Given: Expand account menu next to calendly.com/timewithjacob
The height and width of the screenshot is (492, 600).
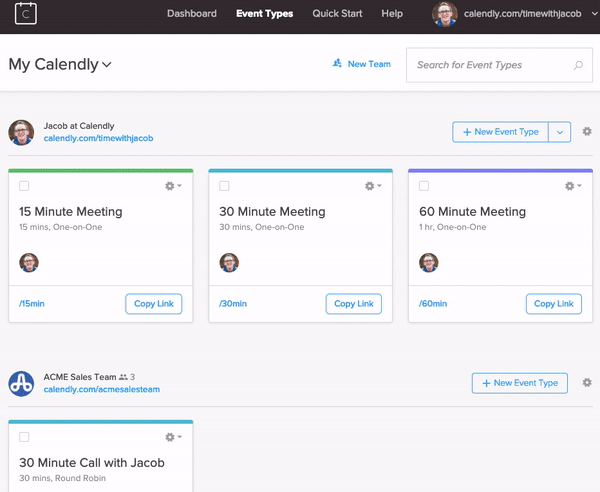Looking at the screenshot, I should pos(594,13).
